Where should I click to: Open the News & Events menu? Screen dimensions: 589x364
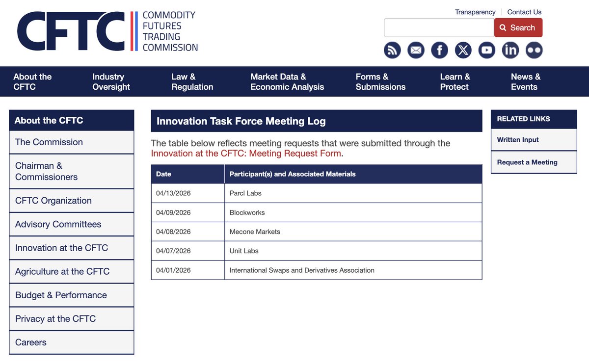(x=526, y=82)
